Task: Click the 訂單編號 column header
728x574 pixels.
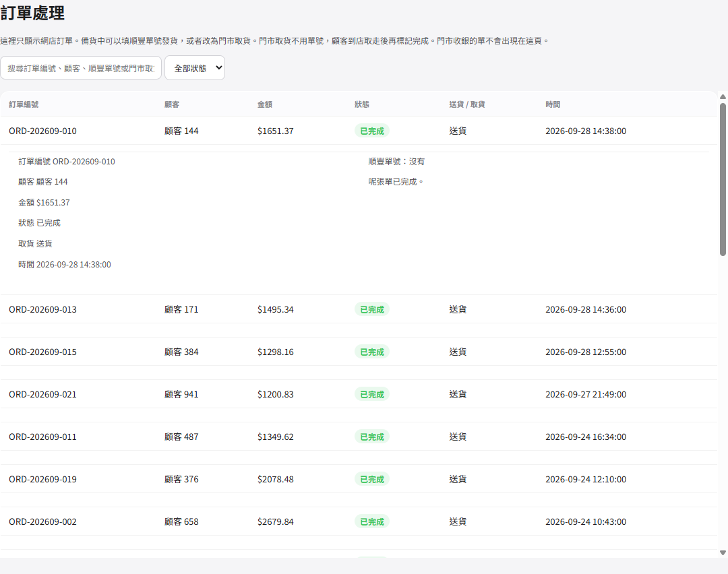Action: 24,104
